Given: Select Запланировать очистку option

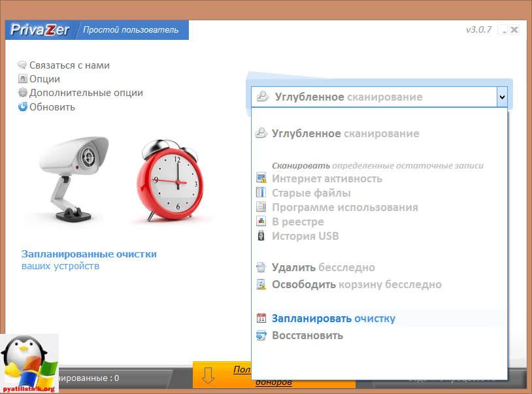Looking at the screenshot, I should pos(333,318).
